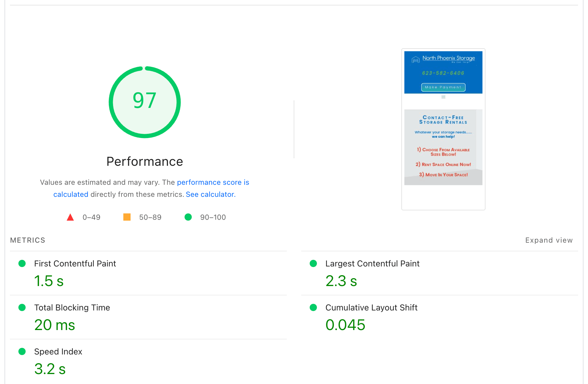588x384 pixels.
Task: Click the METRICS section header
Action: pos(27,240)
